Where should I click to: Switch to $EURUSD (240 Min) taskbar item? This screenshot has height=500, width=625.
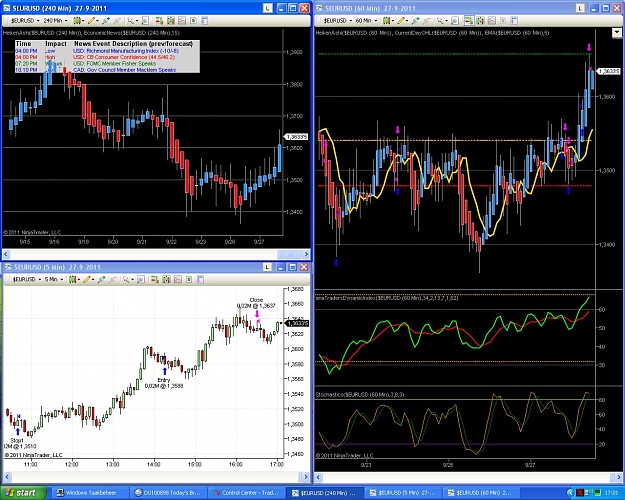(325, 493)
